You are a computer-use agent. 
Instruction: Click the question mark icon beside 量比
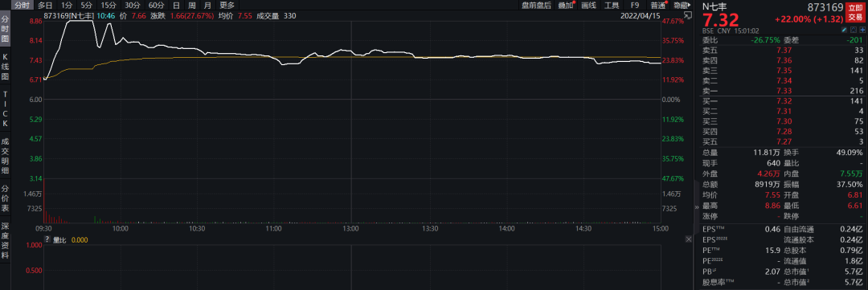pyautogui.click(x=47, y=239)
